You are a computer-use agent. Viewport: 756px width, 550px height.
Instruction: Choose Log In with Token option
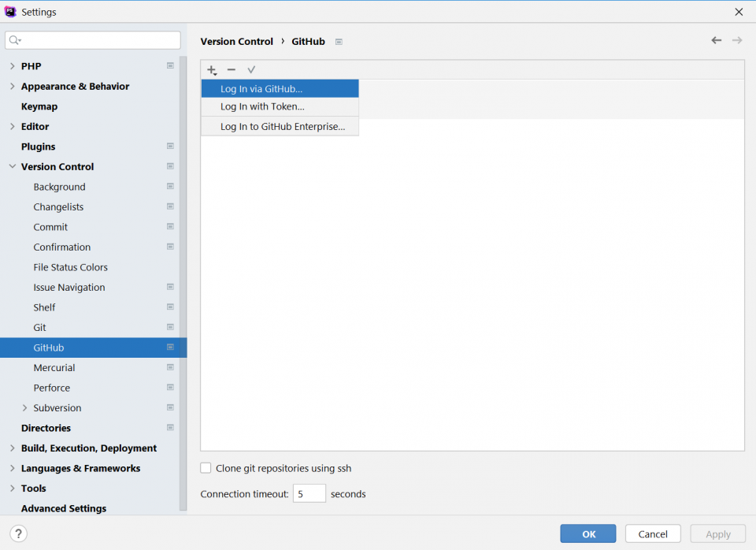pos(280,106)
